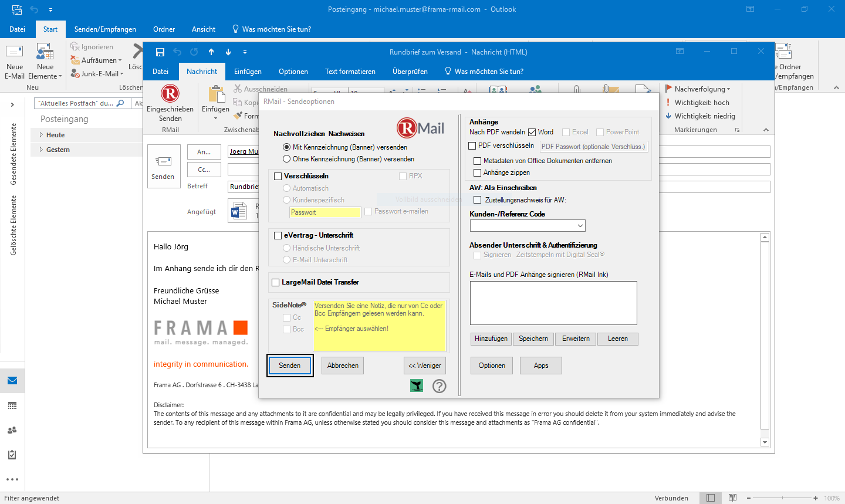Collapse the message window ribbon
Viewport: 845px width, 504px height.
coord(766,130)
